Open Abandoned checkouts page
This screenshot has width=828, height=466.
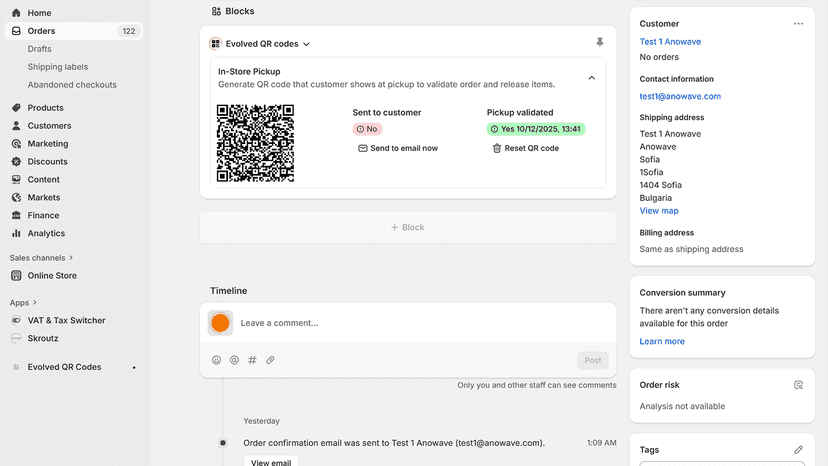click(72, 85)
